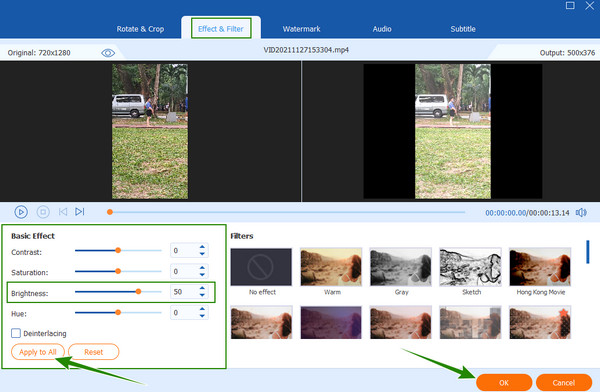Select the filter thumbnail with orange star
The width and height of the screenshot is (600, 392).
pyautogui.click(x=540, y=322)
